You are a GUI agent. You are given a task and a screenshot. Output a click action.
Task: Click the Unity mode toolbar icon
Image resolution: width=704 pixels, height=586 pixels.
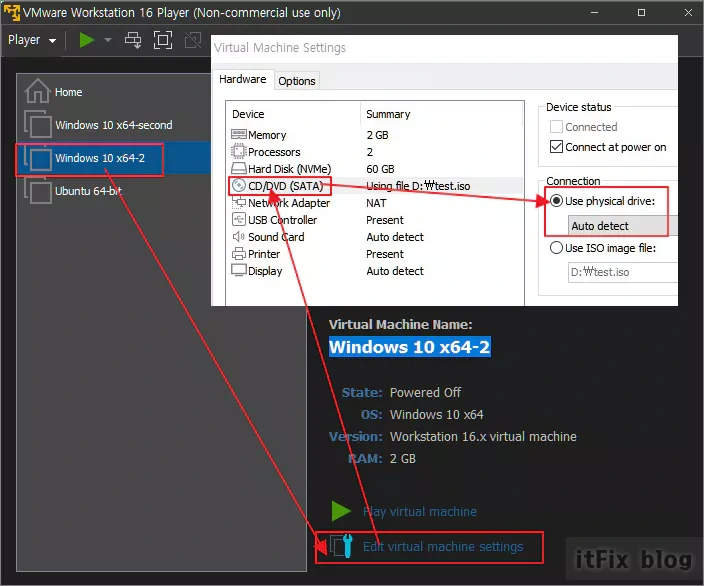click(x=193, y=40)
